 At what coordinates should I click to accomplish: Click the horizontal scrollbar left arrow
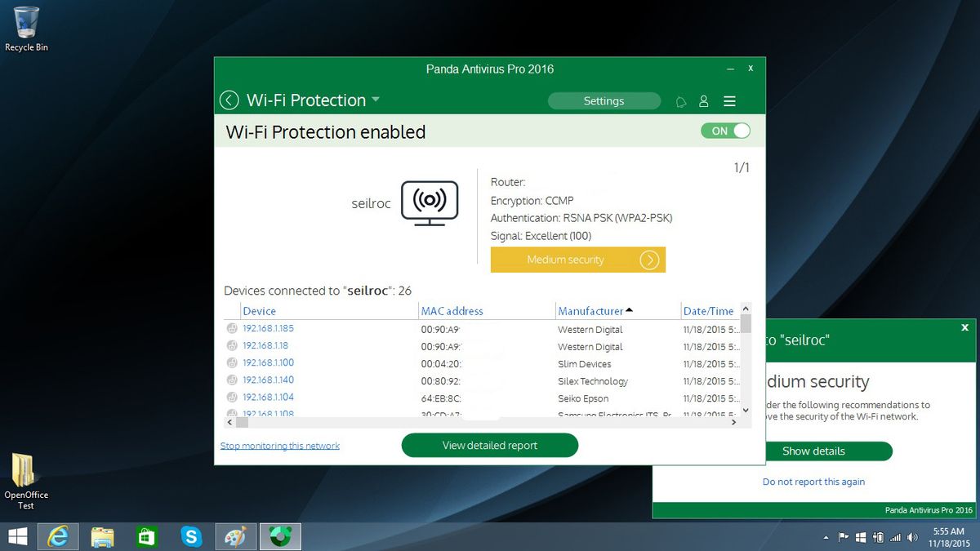(x=229, y=422)
